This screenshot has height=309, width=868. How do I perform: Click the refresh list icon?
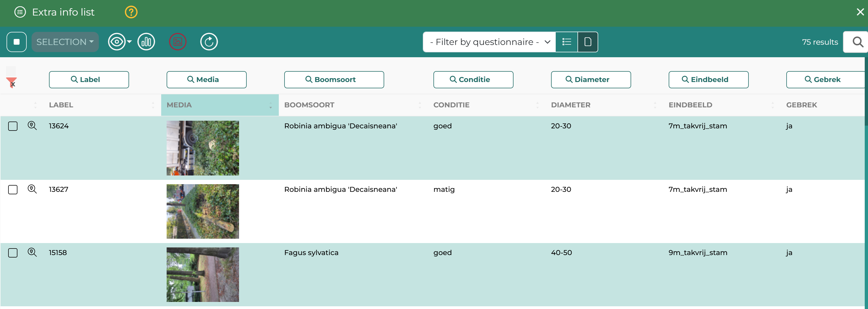[209, 42]
